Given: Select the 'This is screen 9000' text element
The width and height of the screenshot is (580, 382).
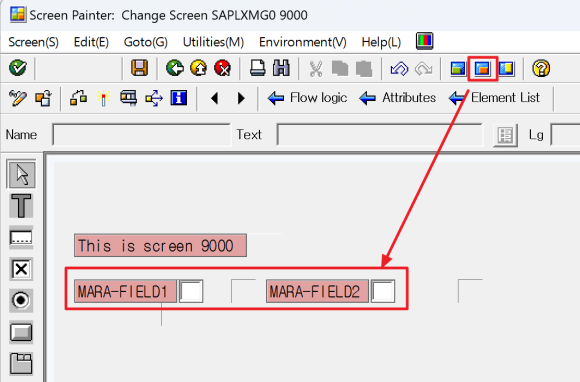Looking at the screenshot, I should tap(160, 246).
